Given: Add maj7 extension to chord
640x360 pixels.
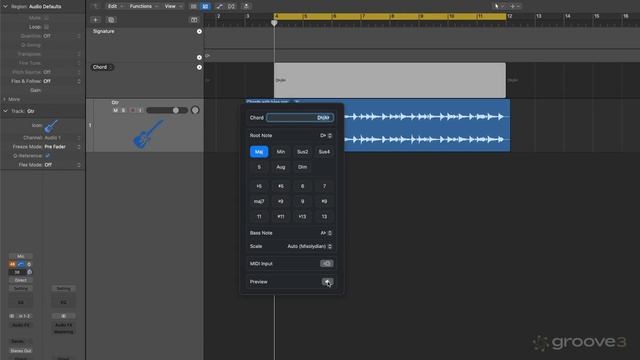Looking at the screenshot, I should tap(259, 201).
